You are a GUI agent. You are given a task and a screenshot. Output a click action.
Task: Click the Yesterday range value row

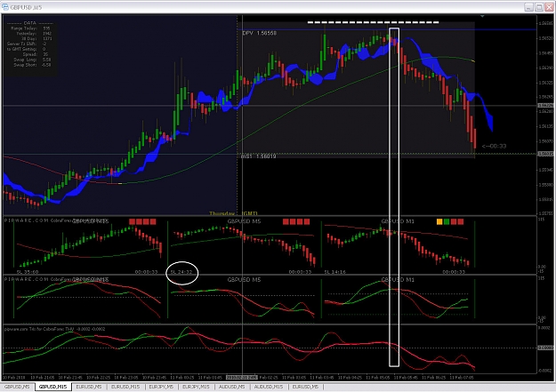pos(34,34)
